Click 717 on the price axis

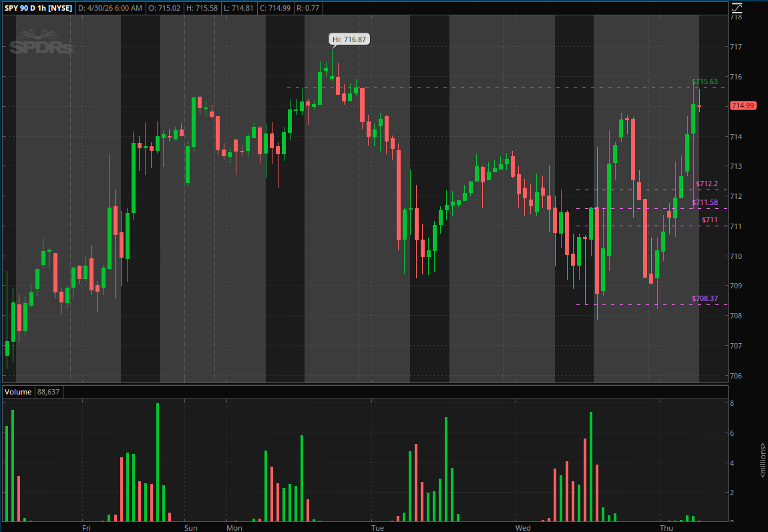pos(736,47)
